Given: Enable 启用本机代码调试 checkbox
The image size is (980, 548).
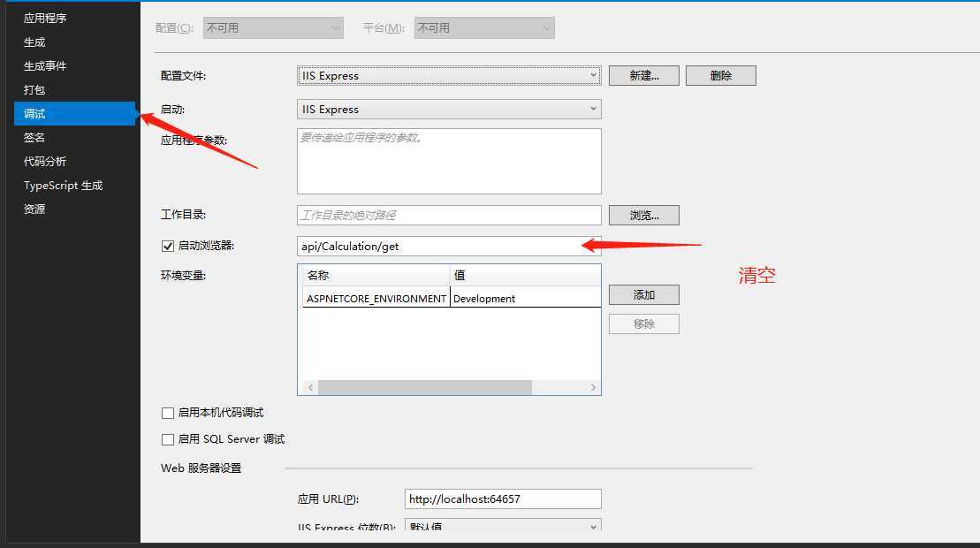Looking at the screenshot, I should point(168,413).
